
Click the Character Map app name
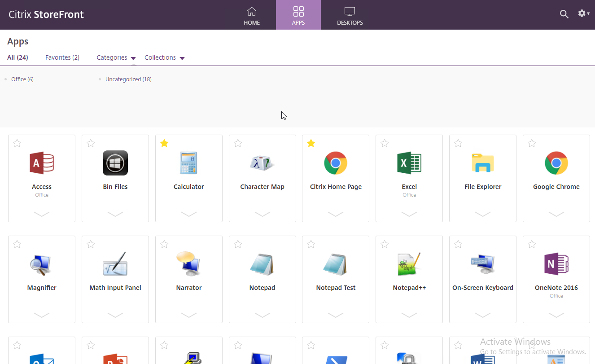coord(262,187)
